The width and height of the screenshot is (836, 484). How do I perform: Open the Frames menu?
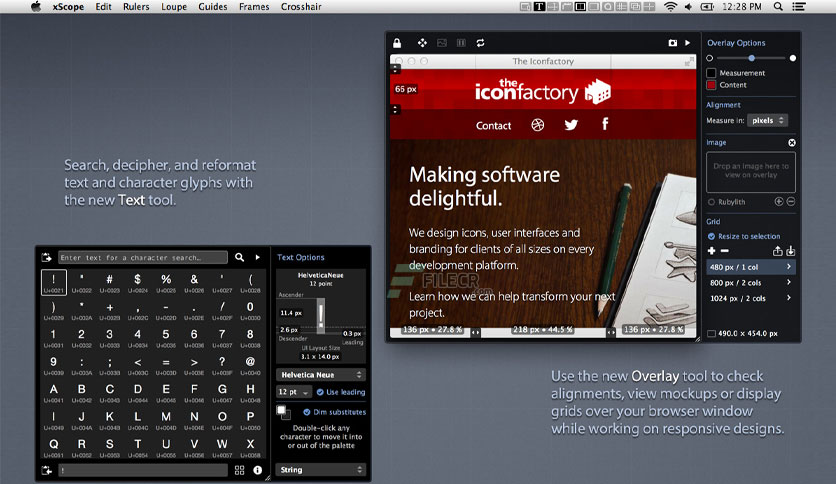click(254, 7)
